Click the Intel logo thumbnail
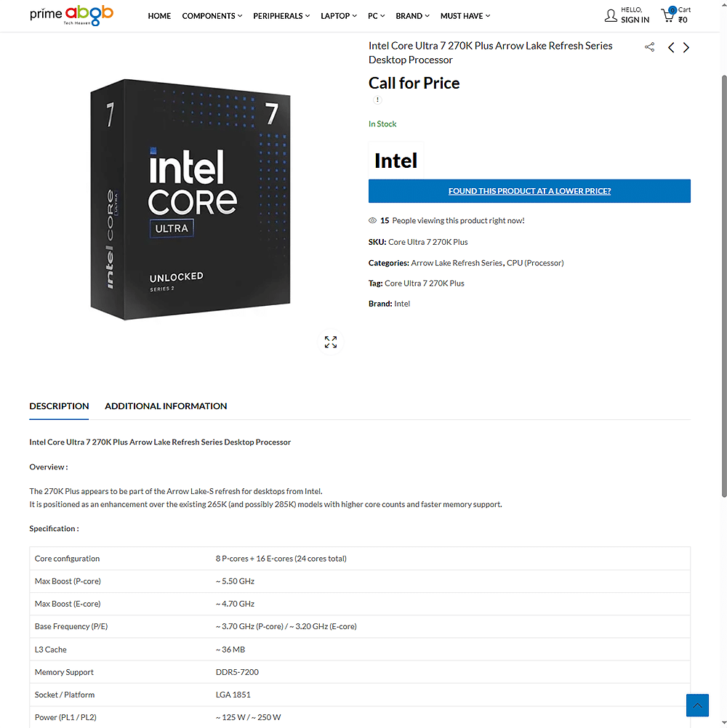The height and width of the screenshot is (728, 727). [395, 159]
